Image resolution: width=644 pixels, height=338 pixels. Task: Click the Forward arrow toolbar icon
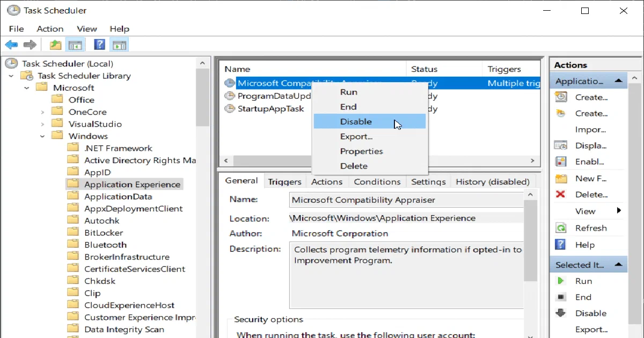click(x=31, y=45)
